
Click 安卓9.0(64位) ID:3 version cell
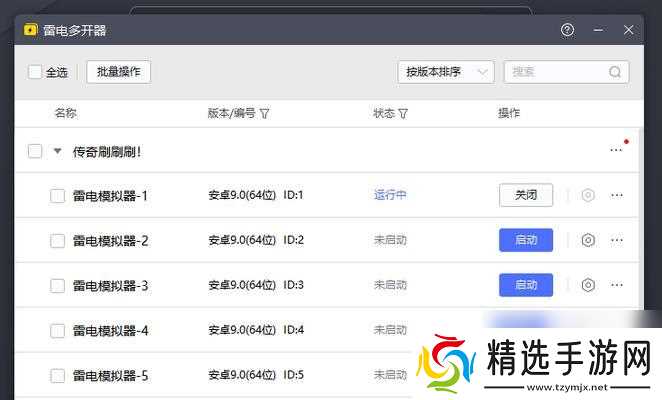pyautogui.click(x=256, y=285)
